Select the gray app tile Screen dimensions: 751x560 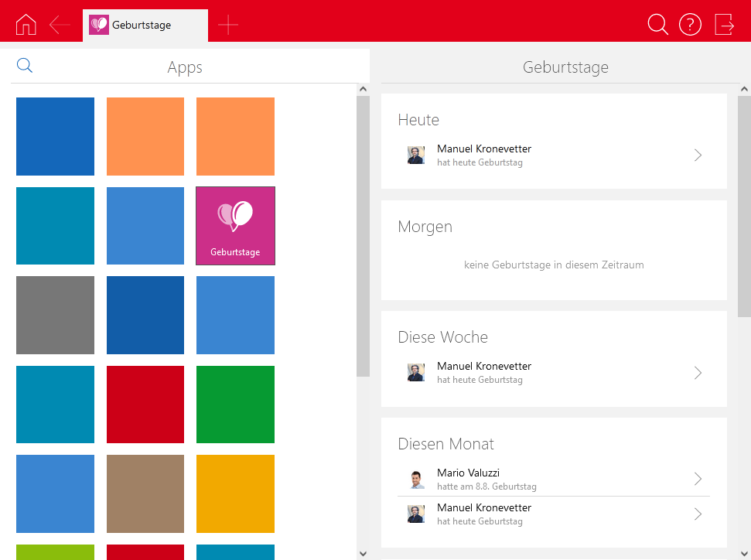tap(55, 315)
